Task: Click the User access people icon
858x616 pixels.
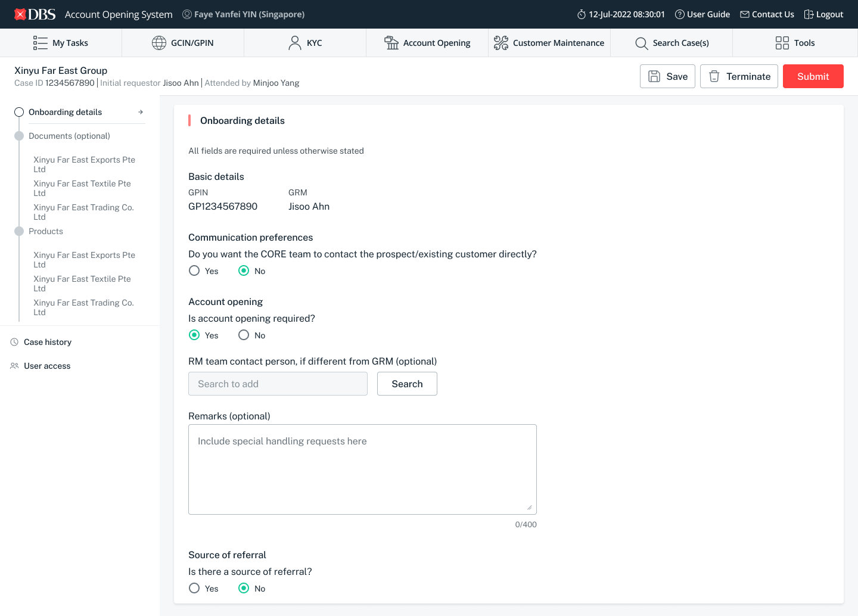Action: [x=14, y=366]
